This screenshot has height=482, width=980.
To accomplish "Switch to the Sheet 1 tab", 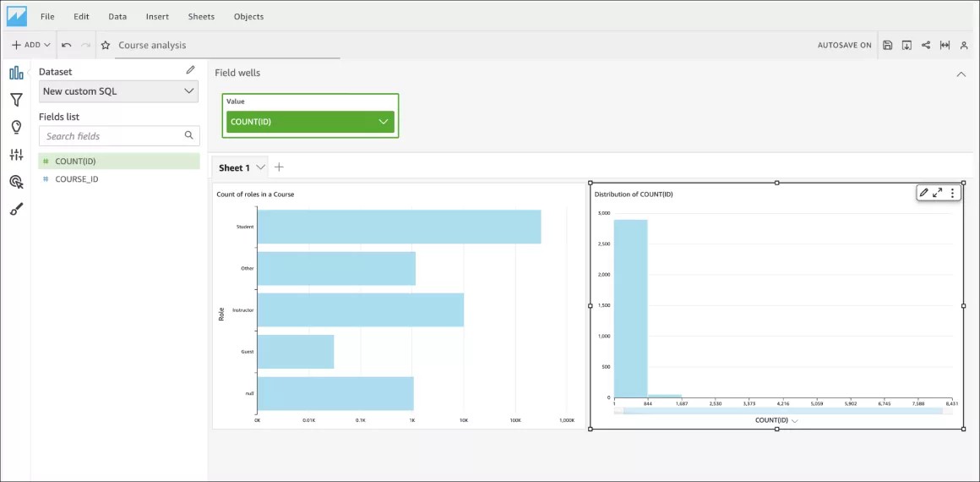I will click(x=234, y=167).
